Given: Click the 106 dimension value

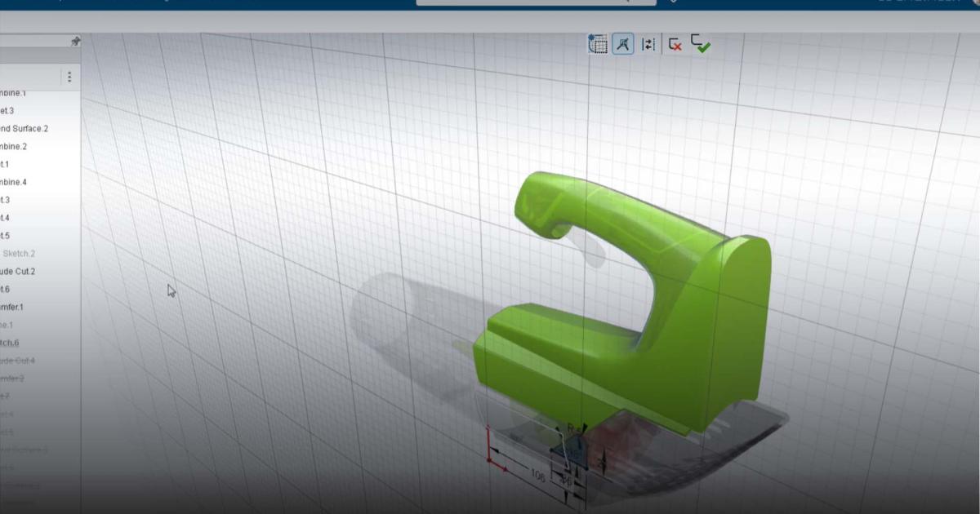Looking at the screenshot, I should (538, 475).
